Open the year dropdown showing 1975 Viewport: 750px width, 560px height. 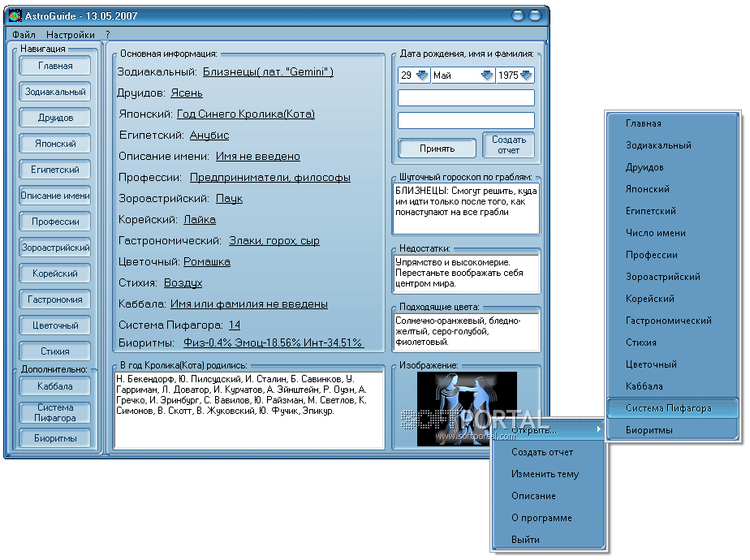(x=526, y=75)
